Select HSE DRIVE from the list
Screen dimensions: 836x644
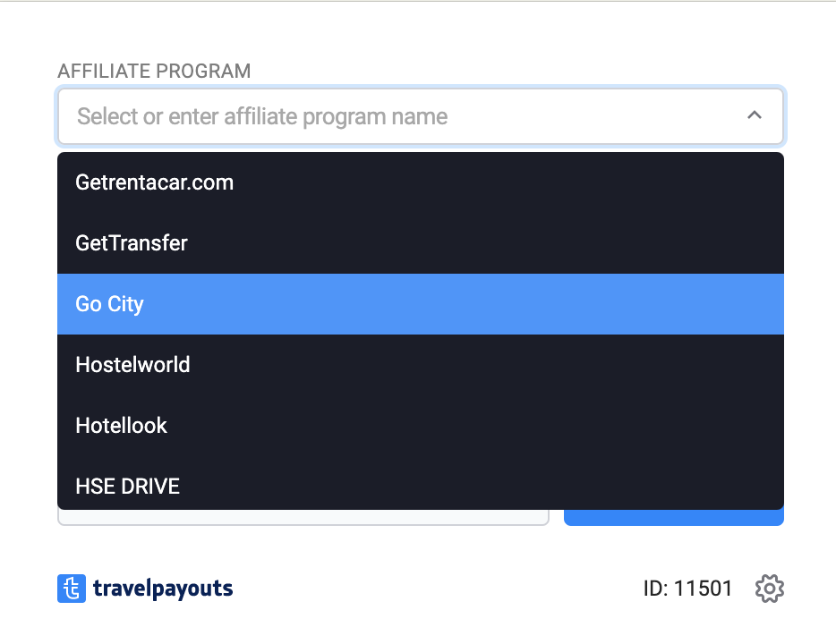421,485
